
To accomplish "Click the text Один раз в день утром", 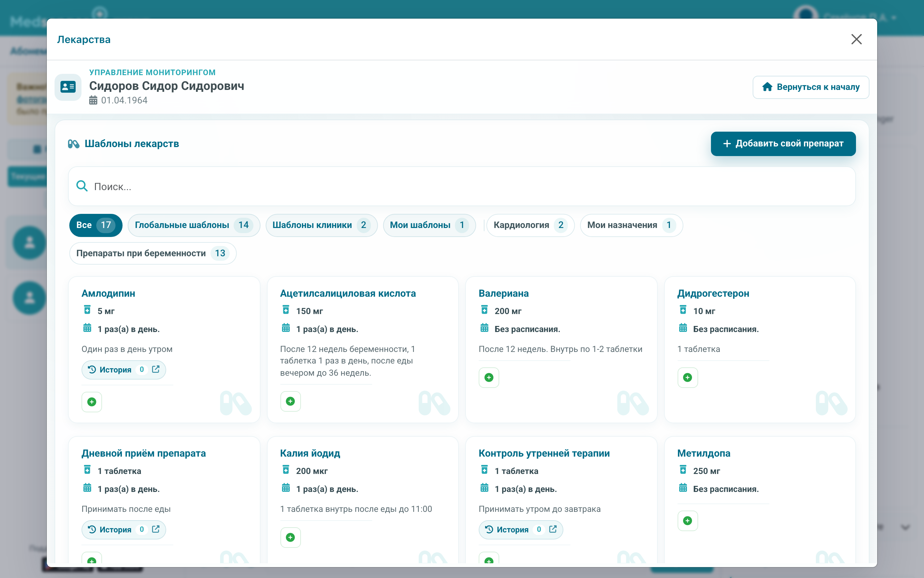I will click(x=127, y=349).
